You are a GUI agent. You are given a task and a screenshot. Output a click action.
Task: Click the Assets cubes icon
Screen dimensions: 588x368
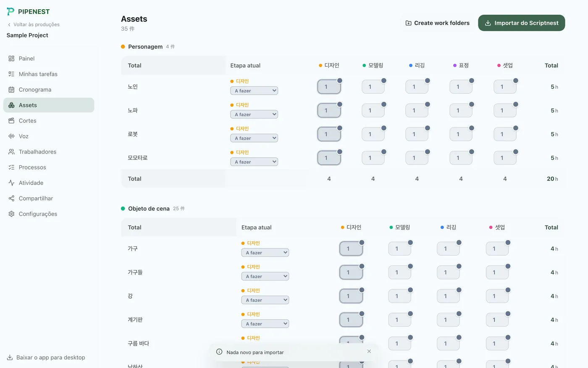[x=11, y=105]
